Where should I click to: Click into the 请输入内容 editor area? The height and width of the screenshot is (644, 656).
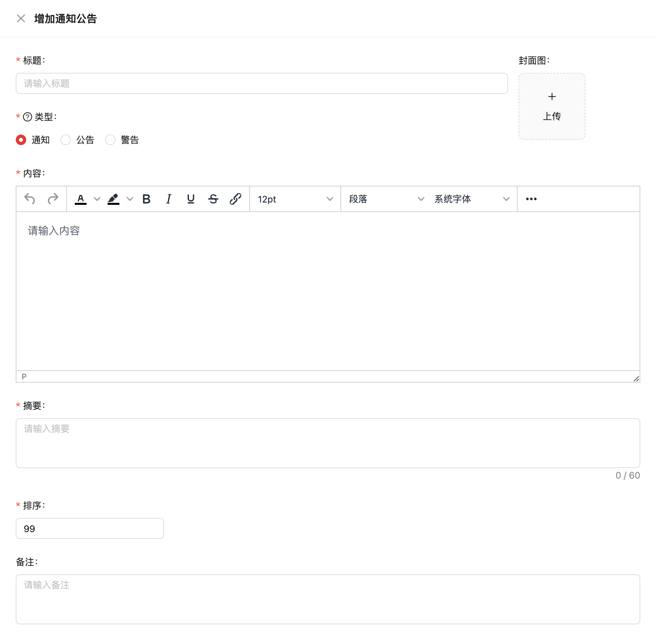click(328, 291)
